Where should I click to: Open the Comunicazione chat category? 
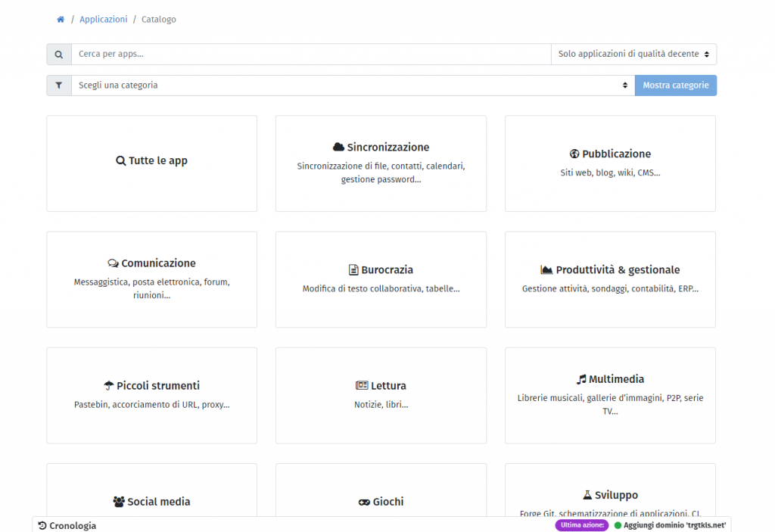click(x=151, y=279)
